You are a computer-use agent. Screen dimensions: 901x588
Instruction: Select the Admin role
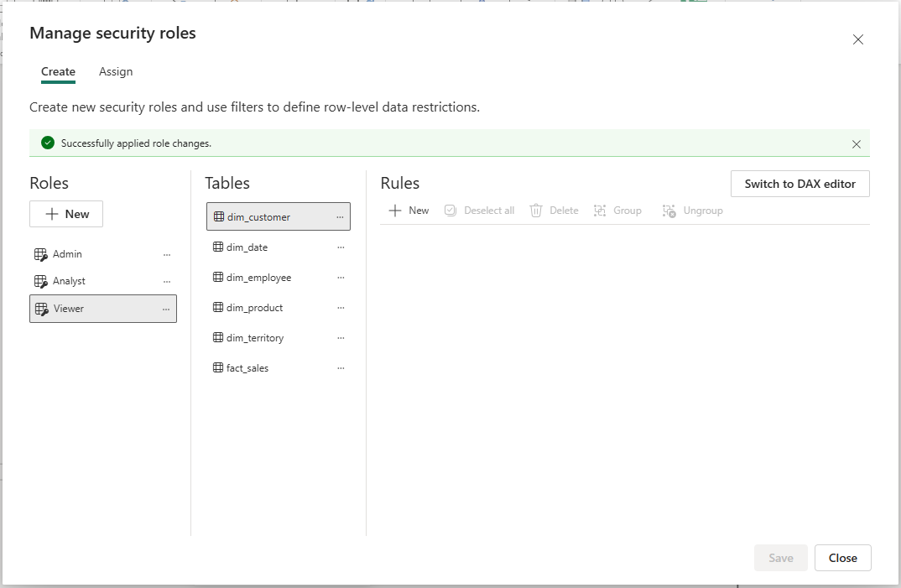(x=103, y=254)
